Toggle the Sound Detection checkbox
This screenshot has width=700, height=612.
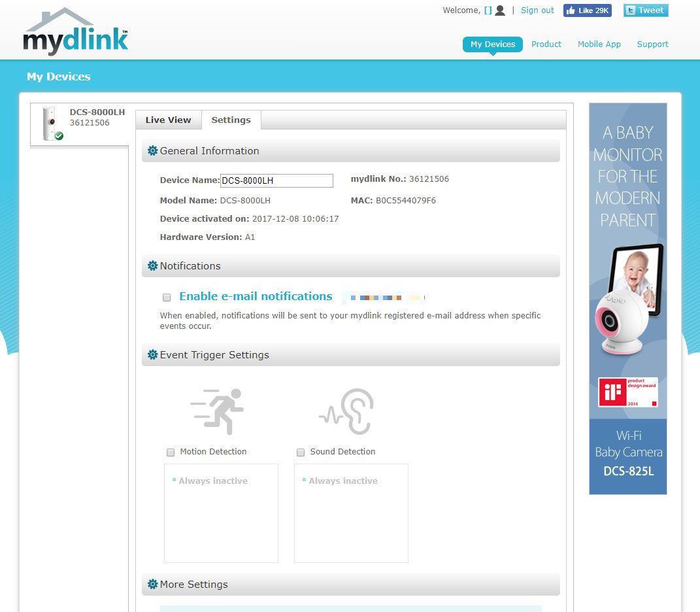[301, 452]
